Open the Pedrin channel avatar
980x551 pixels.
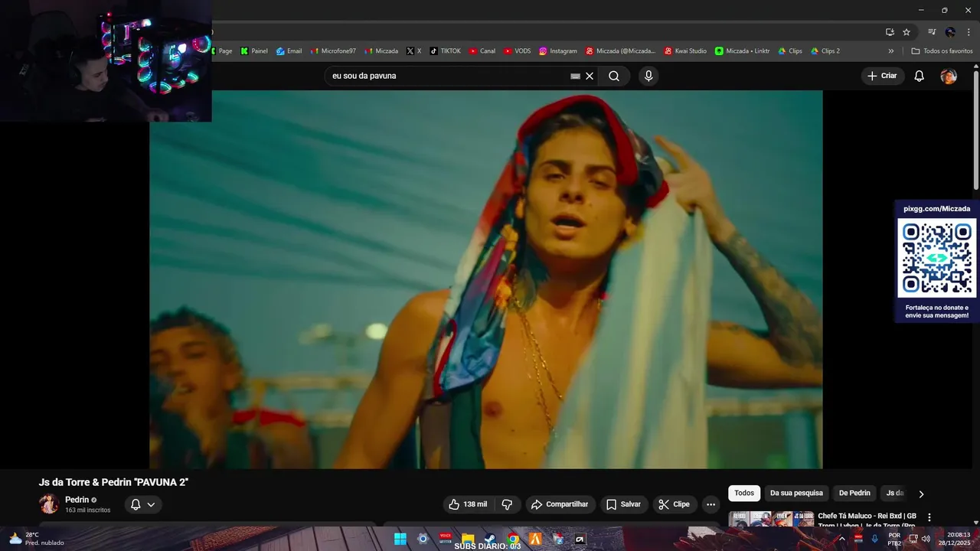pos(49,504)
